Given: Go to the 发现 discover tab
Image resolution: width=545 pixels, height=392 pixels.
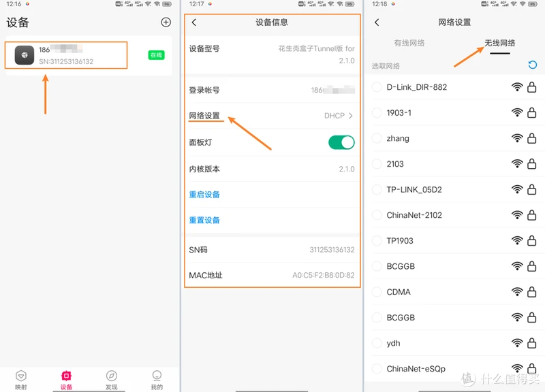Looking at the screenshot, I should pos(111,380).
